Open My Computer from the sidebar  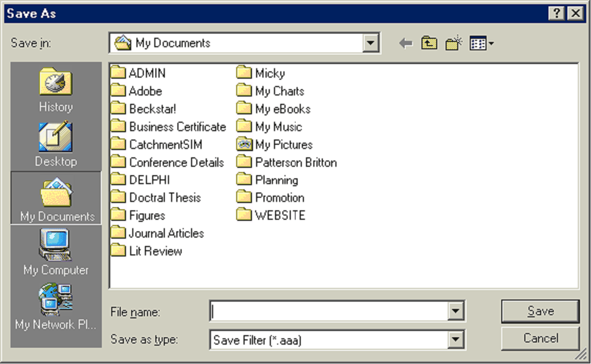click(x=55, y=252)
